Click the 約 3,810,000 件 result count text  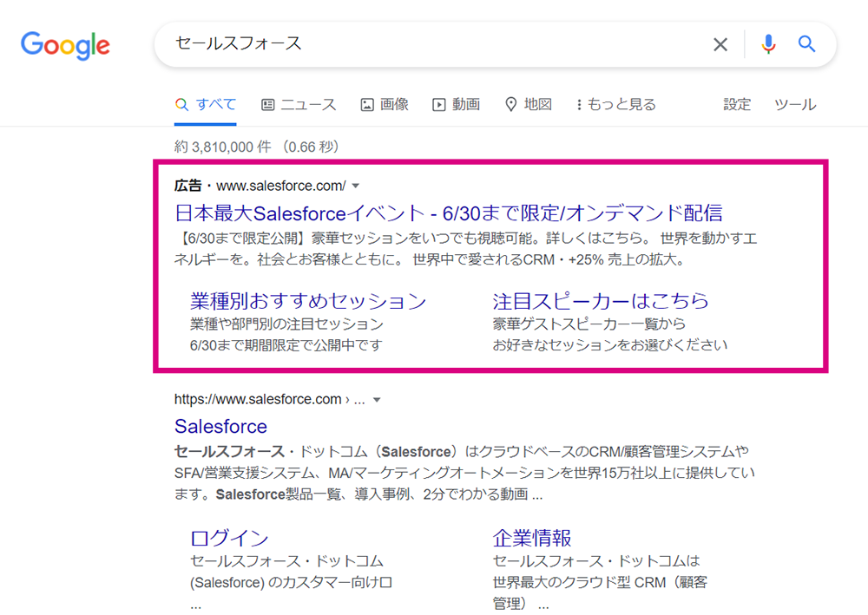click(x=223, y=147)
